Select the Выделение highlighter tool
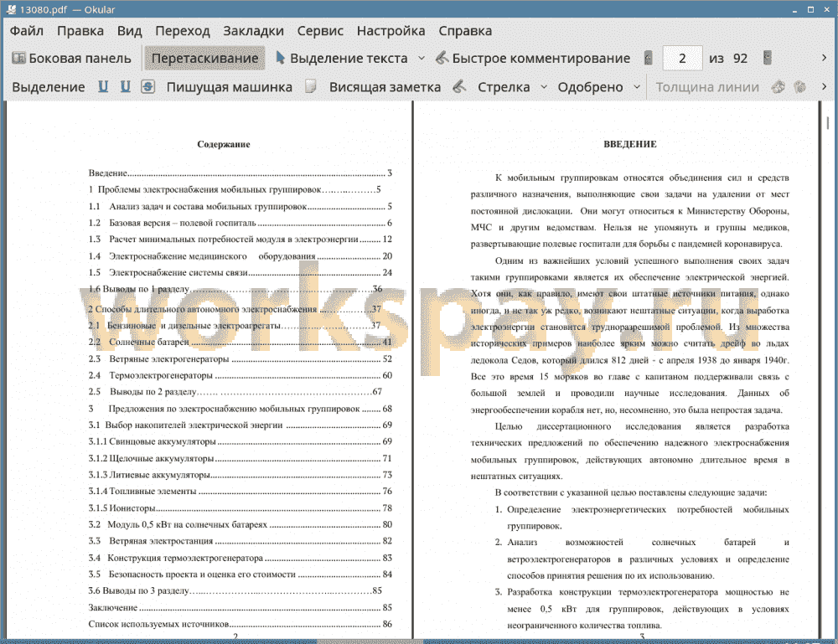838x644 pixels. click(49, 87)
